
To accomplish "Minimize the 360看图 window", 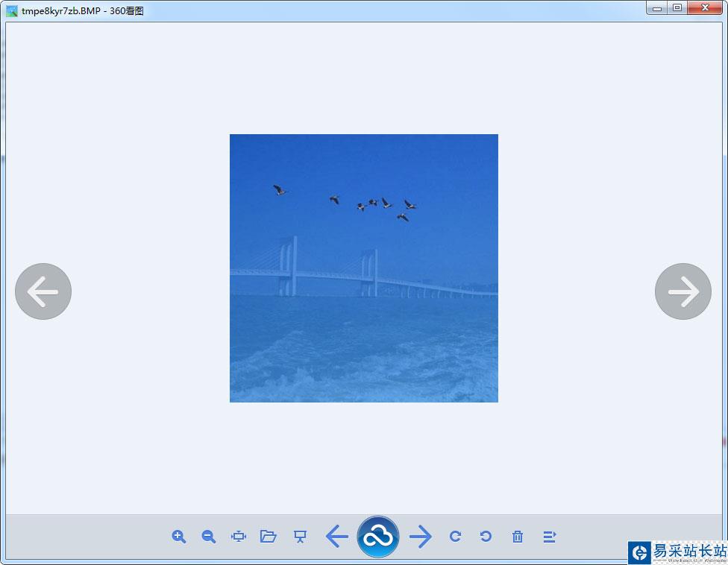I will 656,8.
